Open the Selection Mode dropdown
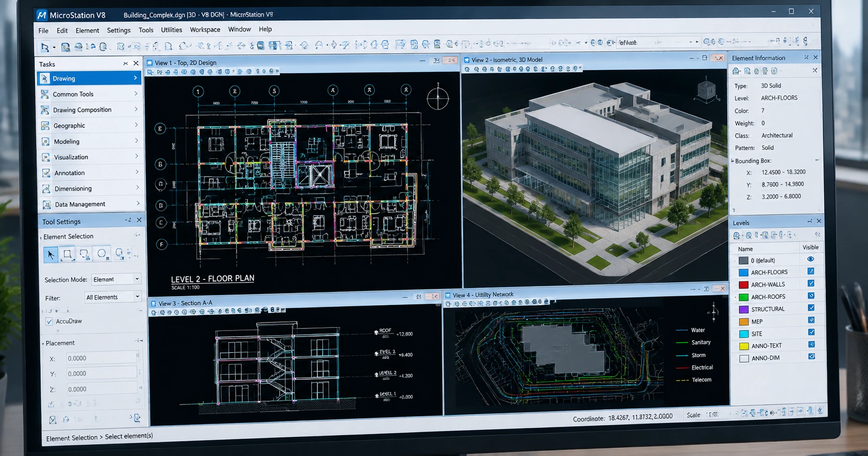 pyautogui.click(x=116, y=279)
